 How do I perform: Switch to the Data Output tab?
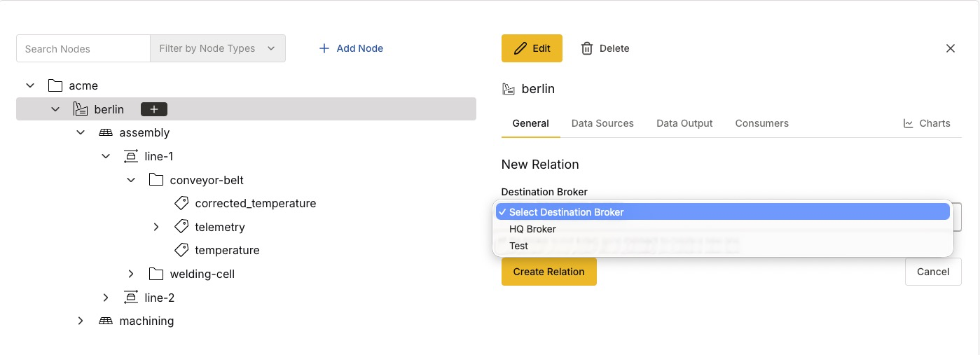(x=684, y=123)
